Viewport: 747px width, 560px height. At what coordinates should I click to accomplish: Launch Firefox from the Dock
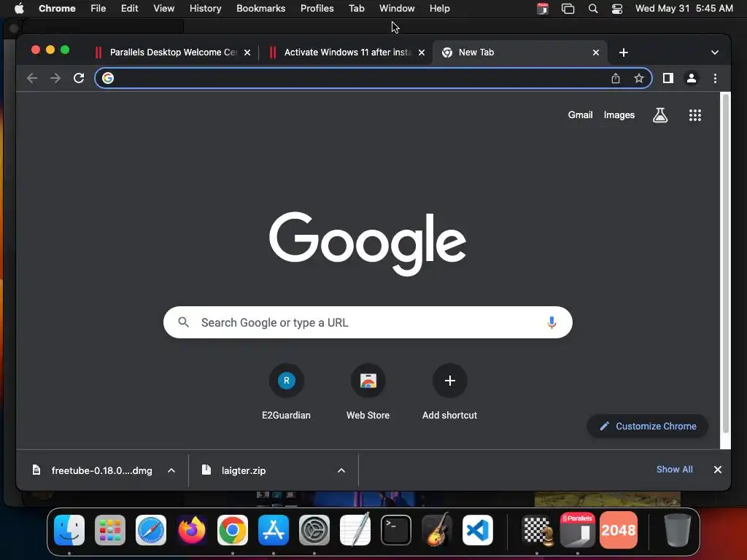point(192,530)
